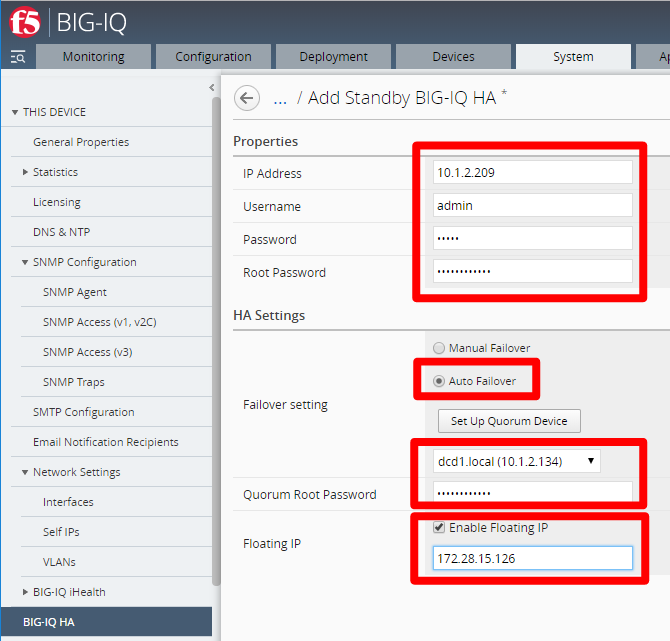The height and width of the screenshot is (641, 670).
Task: Open the Licensing page in the sidebar
Action: [x=57, y=202]
